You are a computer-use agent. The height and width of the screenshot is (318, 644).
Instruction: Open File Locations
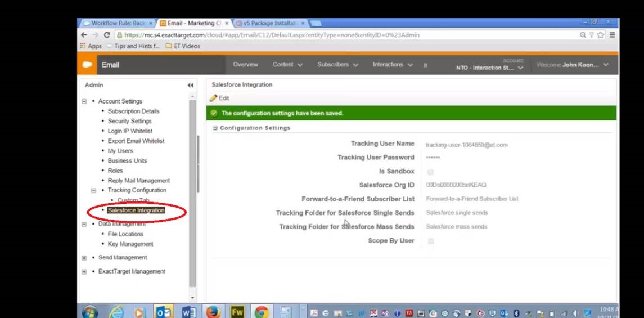point(125,234)
